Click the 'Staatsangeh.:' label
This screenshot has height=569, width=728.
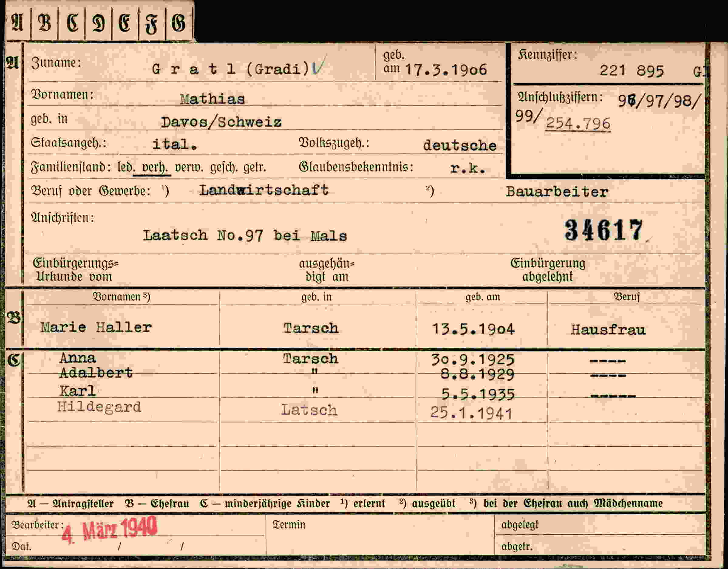point(69,143)
